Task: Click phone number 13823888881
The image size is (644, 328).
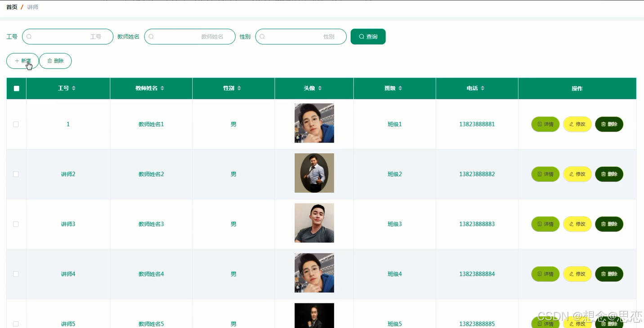Action: click(x=477, y=124)
